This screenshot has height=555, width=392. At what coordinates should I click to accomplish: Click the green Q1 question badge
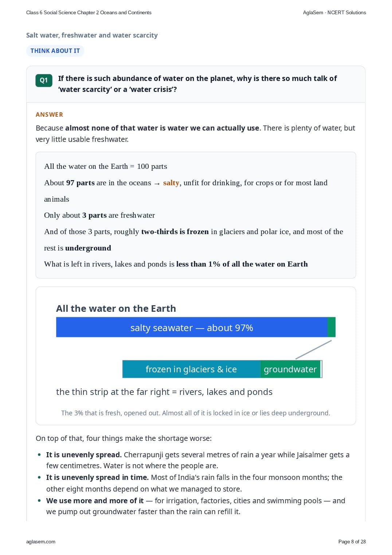click(x=44, y=80)
